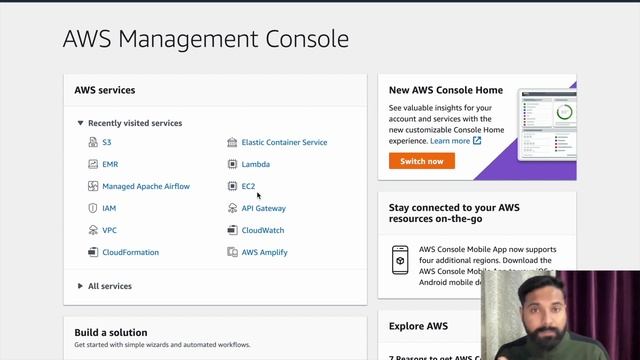Click the EC2 chip icon
Image resolution: width=640 pixels, height=360 pixels.
(232, 186)
